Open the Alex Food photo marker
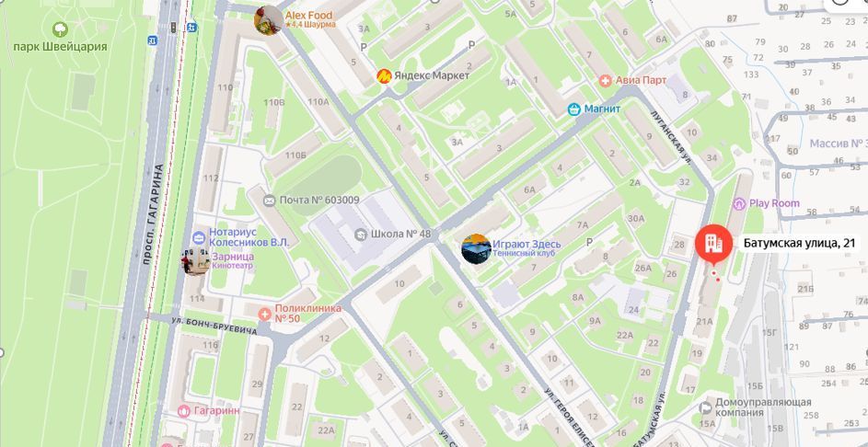Viewport: 868px width, 447px height. (269, 20)
